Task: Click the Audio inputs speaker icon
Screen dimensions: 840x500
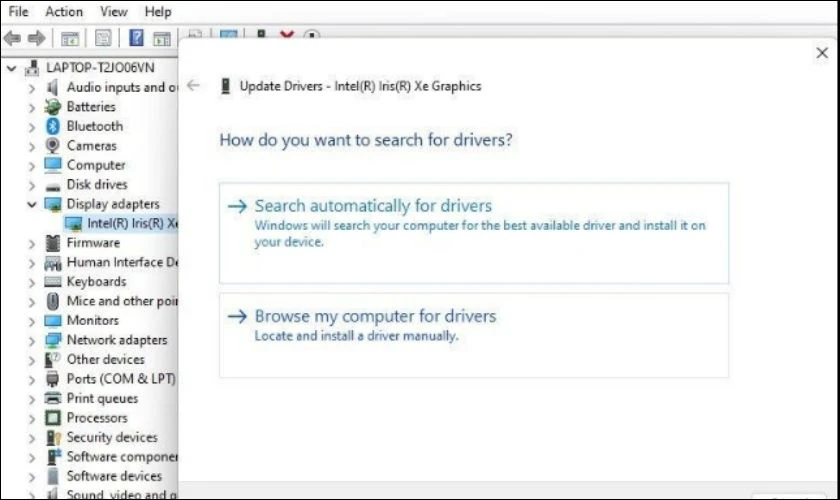Action: pyautogui.click(x=52, y=87)
